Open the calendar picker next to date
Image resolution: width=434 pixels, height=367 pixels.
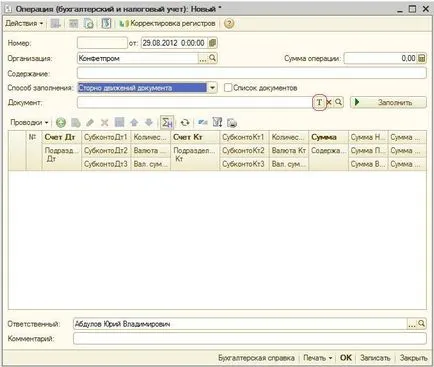tap(212, 43)
